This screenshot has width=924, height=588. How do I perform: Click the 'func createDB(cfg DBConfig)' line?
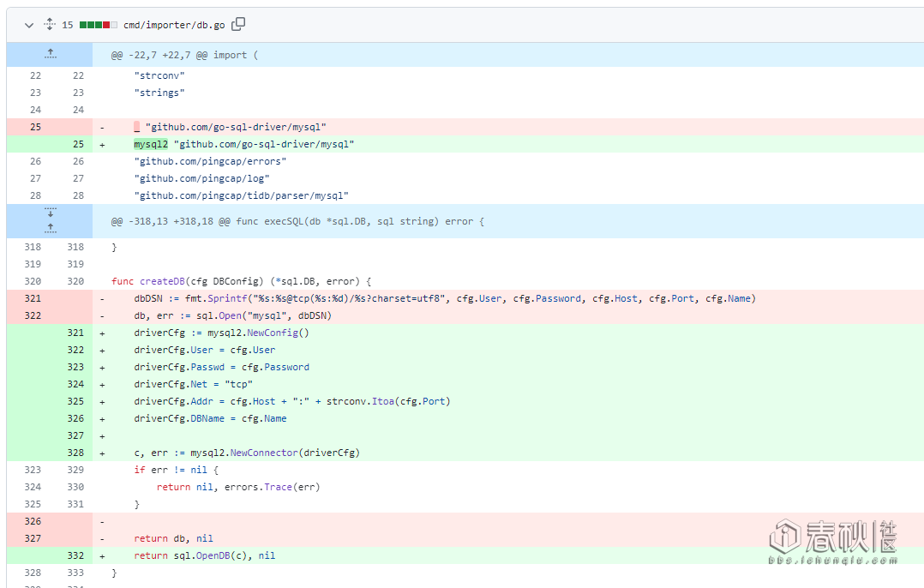pos(241,281)
